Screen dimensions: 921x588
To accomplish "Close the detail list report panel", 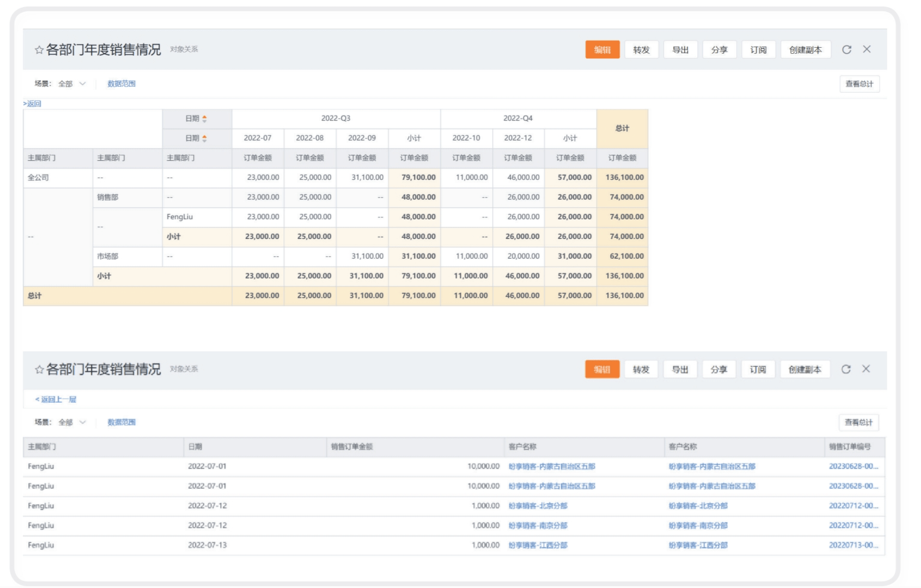I will 866,369.
